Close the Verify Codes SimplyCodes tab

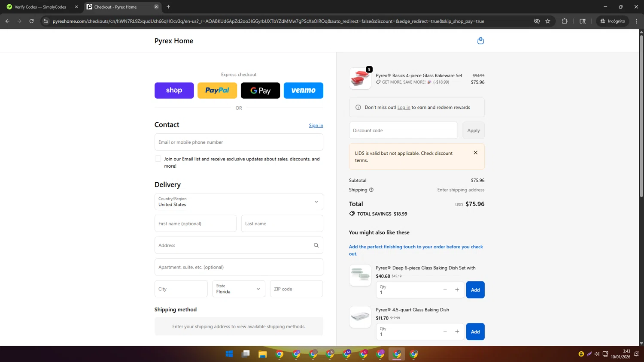click(x=76, y=7)
